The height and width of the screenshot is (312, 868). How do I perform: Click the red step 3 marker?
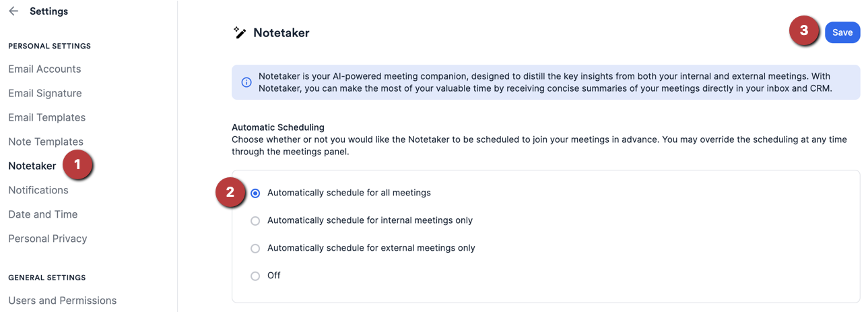click(804, 31)
